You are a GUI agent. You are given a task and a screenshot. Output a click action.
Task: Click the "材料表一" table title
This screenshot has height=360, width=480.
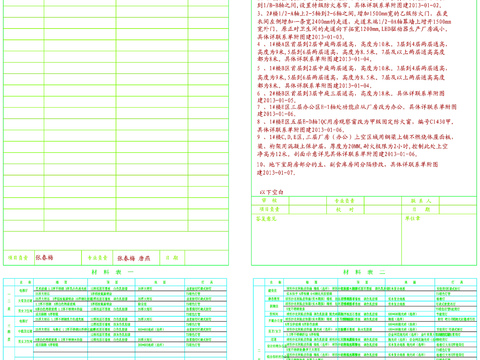(x=112, y=272)
